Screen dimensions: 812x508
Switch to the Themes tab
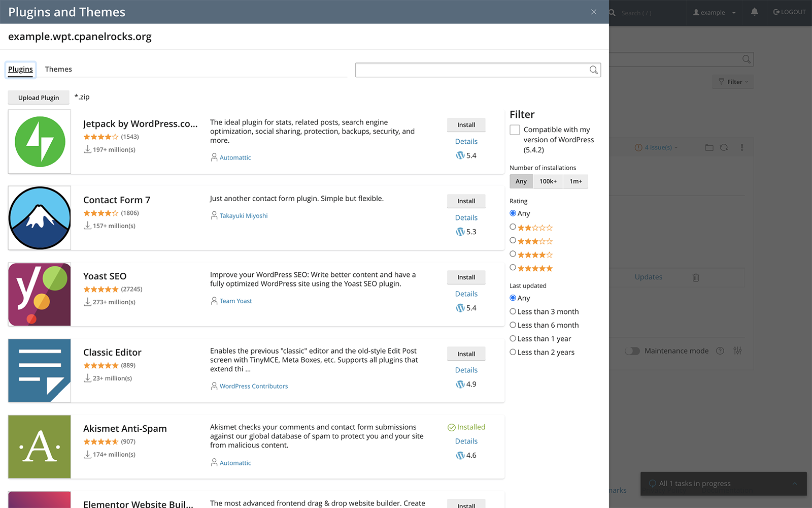point(58,69)
